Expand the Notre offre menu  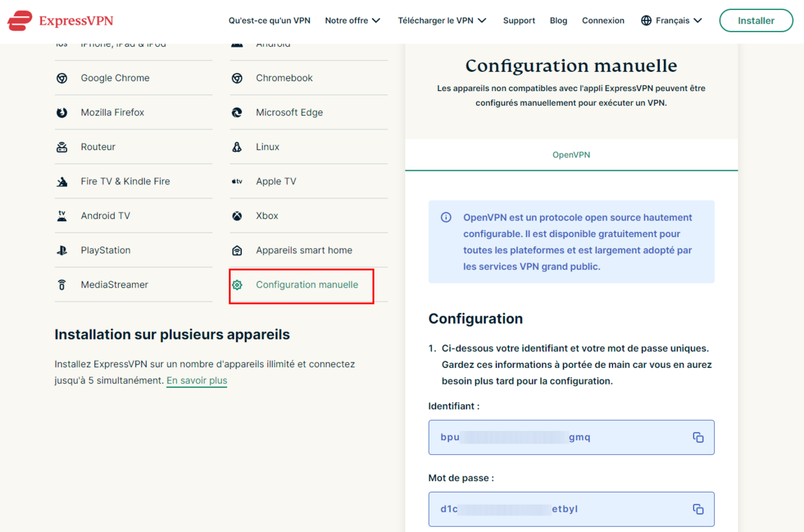click(353, 21)
